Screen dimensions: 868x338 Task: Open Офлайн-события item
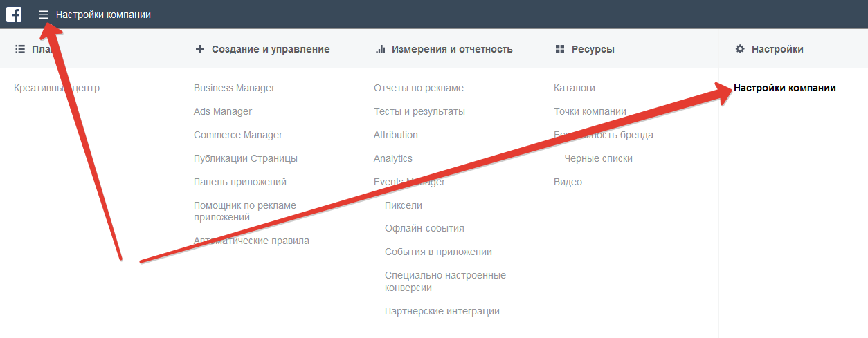[x=424, y=228]
